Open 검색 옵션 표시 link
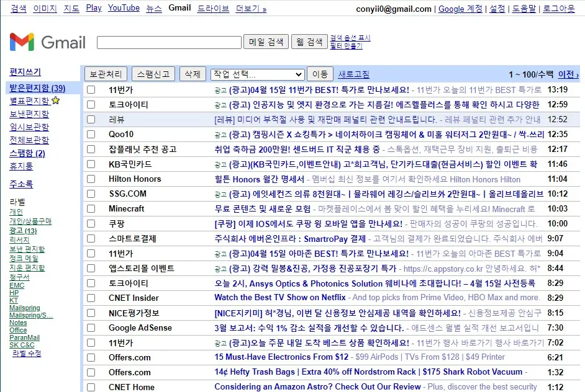This screenshot has height=392, width=585. pyautogui.click(x=350, y=38)
